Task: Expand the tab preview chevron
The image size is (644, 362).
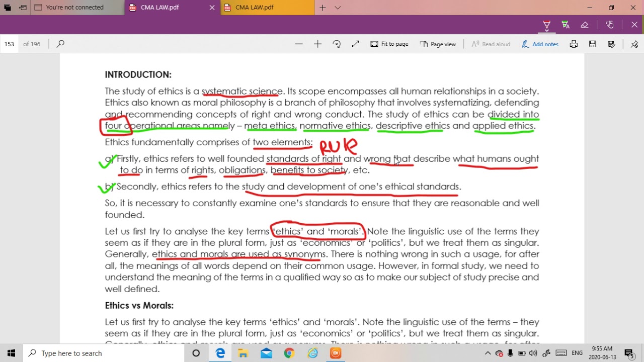Action: (x=338, y=8)
